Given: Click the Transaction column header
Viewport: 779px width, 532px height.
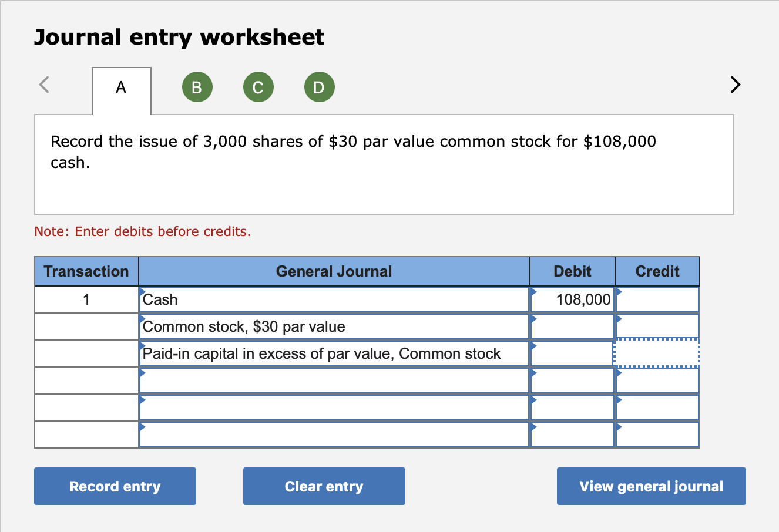Looking at the screenshot, I should (x=86, y=271).
